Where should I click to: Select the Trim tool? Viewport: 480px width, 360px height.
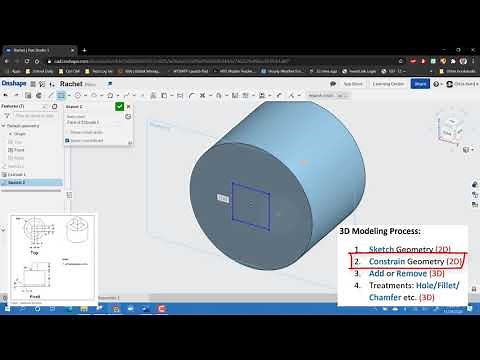[x=202, y=96]
